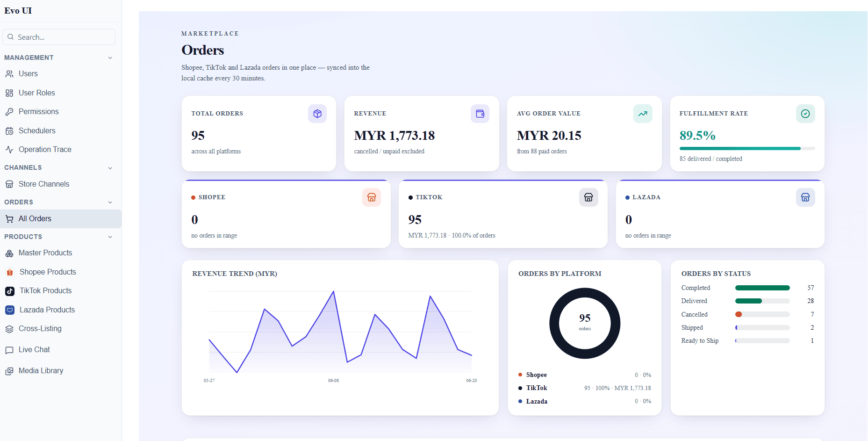
Task: Click the Shopee Products bag icon
Action: [10, 272]
